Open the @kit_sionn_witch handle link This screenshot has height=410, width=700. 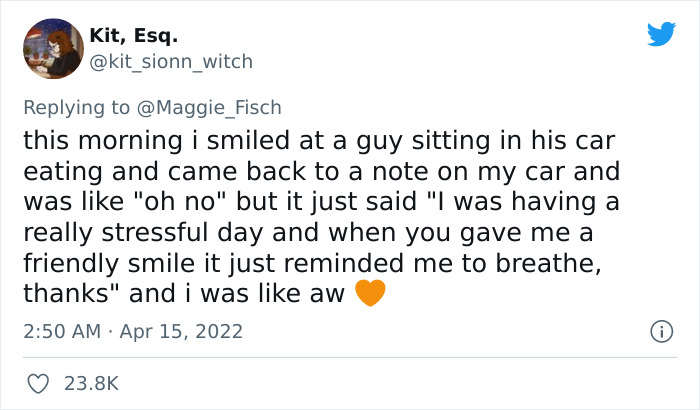pyautogui.click(x=171, y=62)
